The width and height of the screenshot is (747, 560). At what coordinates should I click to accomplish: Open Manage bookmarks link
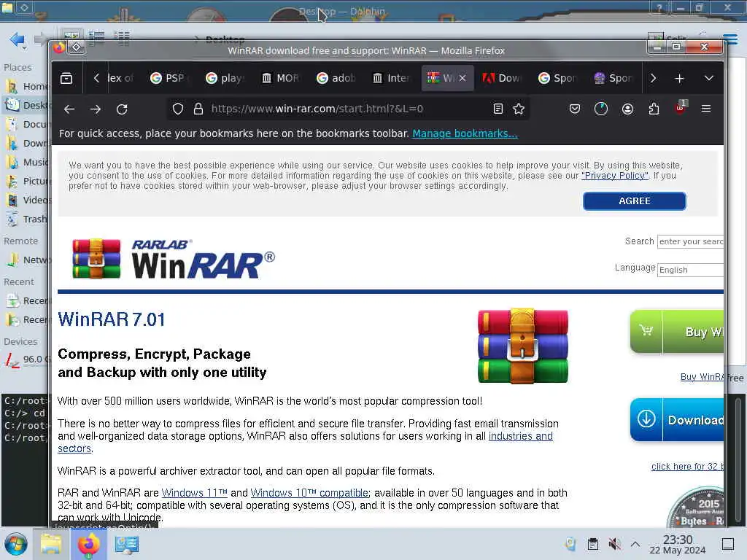465,134
